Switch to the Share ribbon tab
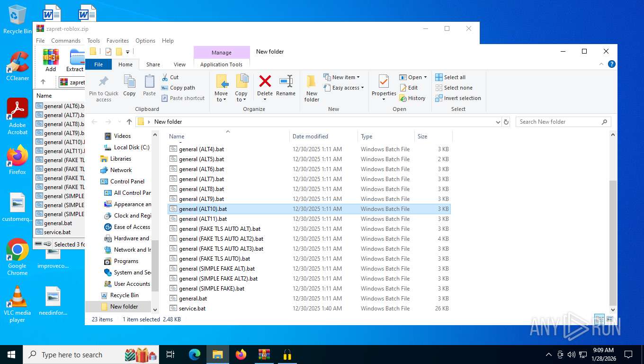 (153, 64)
